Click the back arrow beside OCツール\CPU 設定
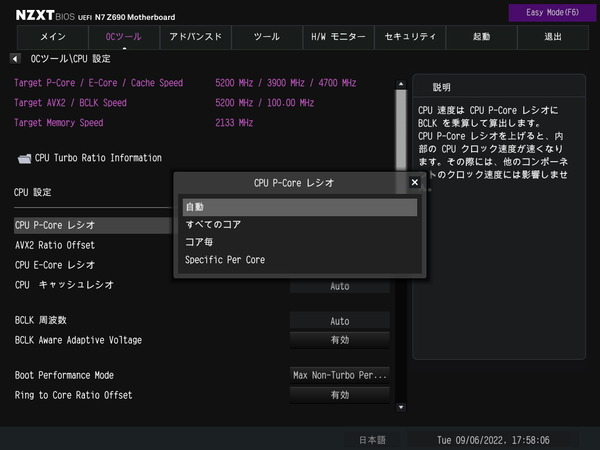The image size is (600, 450). pos(15,59)
